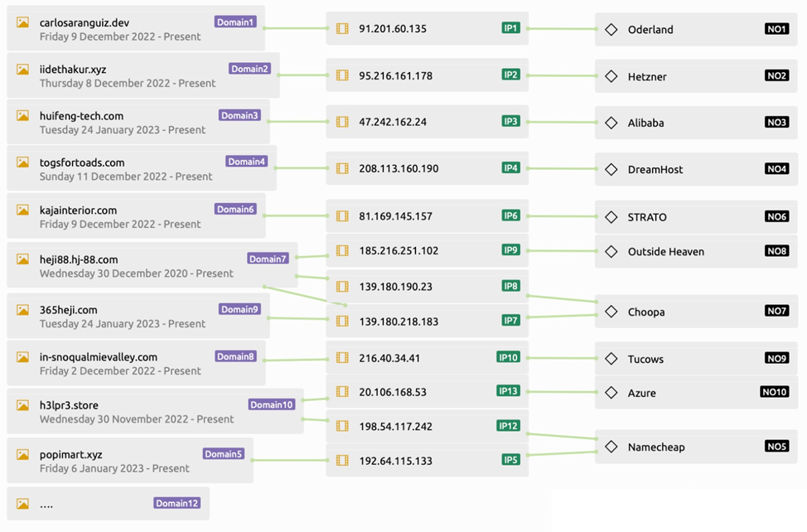The image size is (807, 532).
Task: Click the IP icon next to 198.54.117.242
Action: tap(342, 427)
